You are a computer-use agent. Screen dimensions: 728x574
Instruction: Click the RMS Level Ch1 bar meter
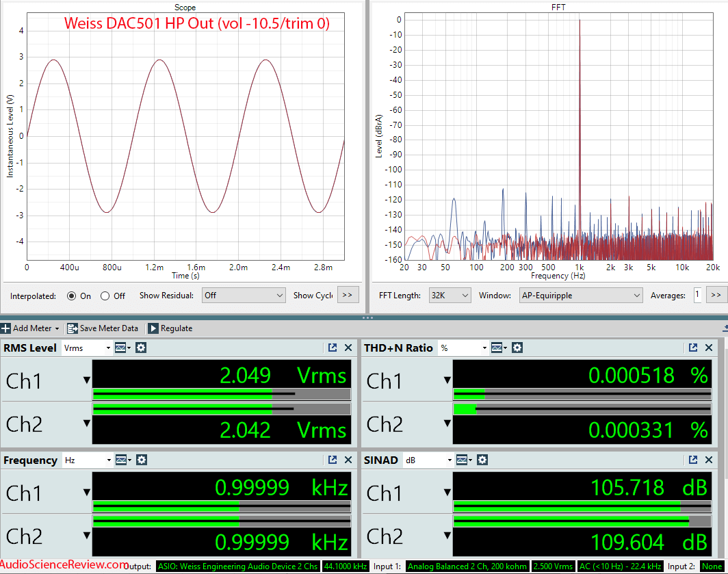pos(222,394)
